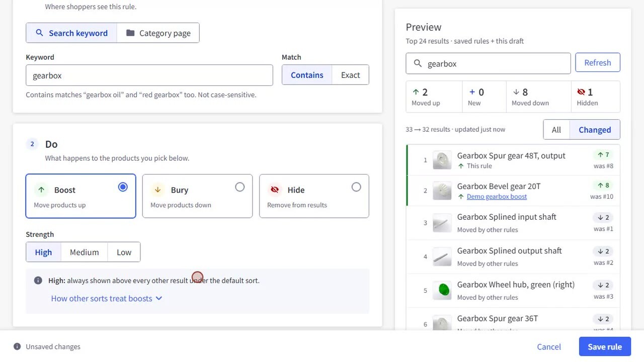Set match mode to Contains

click(x=307, y=75)
